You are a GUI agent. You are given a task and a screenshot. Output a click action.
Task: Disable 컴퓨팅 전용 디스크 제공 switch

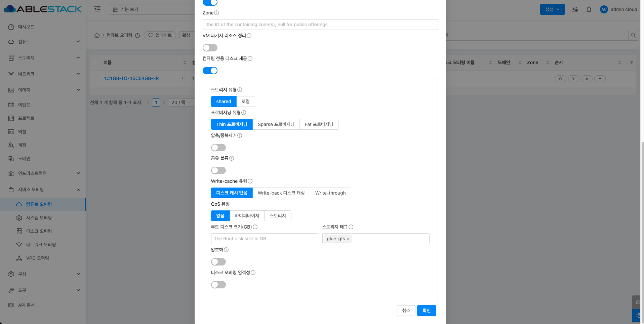(x=210, y=71)
